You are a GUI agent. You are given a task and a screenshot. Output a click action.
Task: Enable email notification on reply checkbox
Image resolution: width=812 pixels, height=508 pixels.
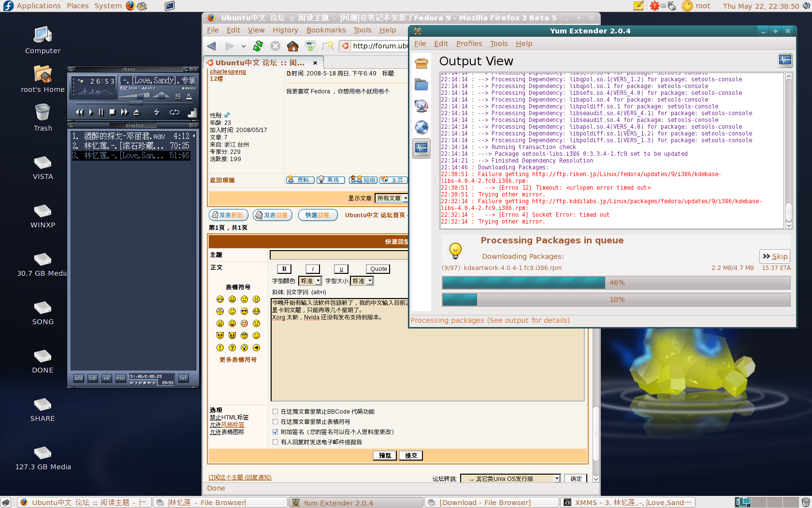pyautogui.click(x=275, y=442)
